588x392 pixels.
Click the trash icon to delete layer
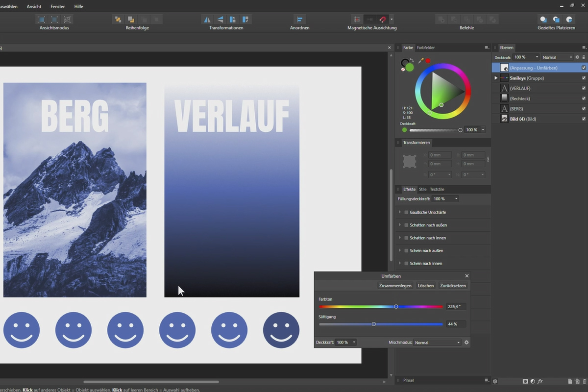coord(585,381)
